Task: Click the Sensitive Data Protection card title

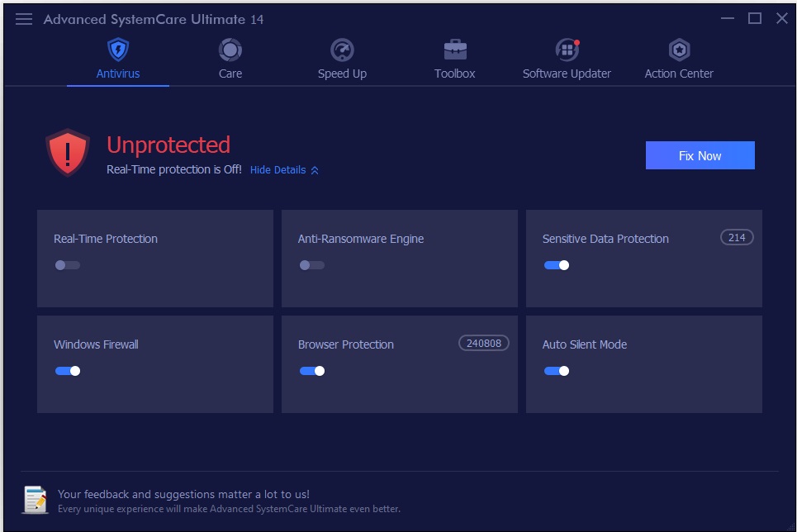Action: pos(605,239)
